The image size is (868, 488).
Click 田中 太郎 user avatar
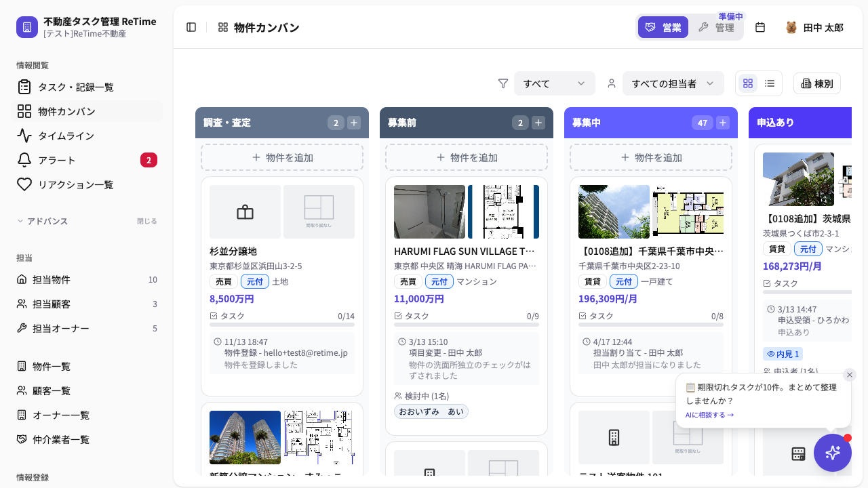[x=791, y=27]
